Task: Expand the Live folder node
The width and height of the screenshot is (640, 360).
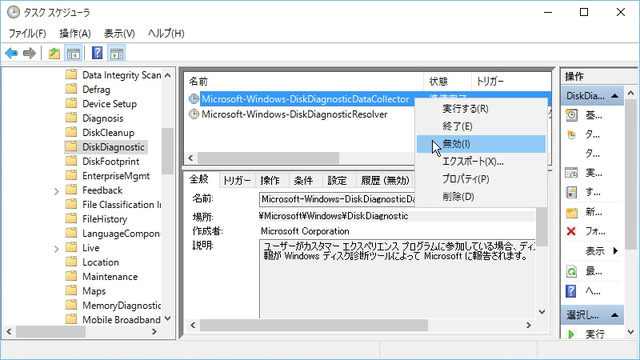Action: point(56,249)
